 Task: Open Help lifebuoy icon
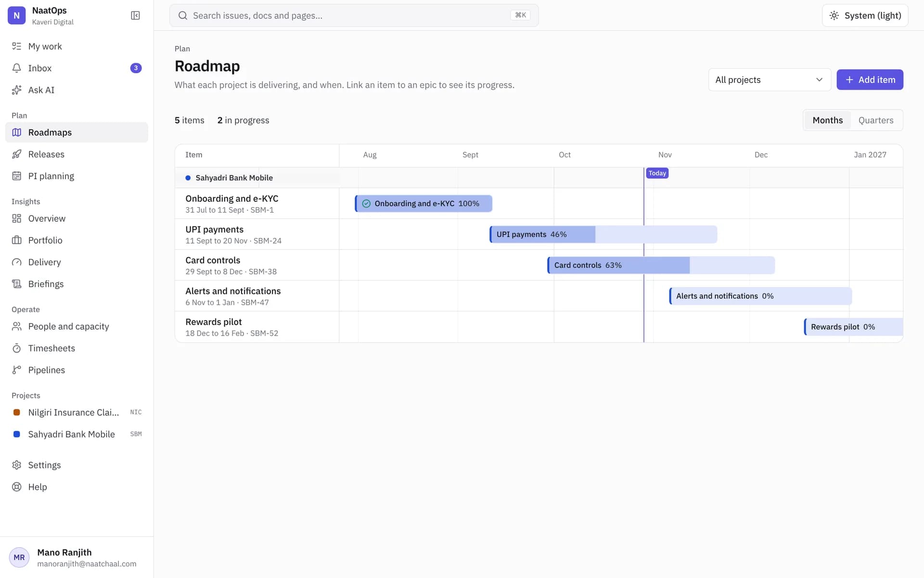[x=17, y=487]
